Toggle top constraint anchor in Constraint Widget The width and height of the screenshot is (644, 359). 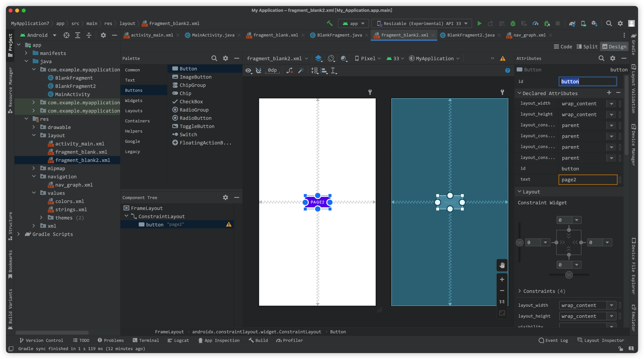(569, 230)
